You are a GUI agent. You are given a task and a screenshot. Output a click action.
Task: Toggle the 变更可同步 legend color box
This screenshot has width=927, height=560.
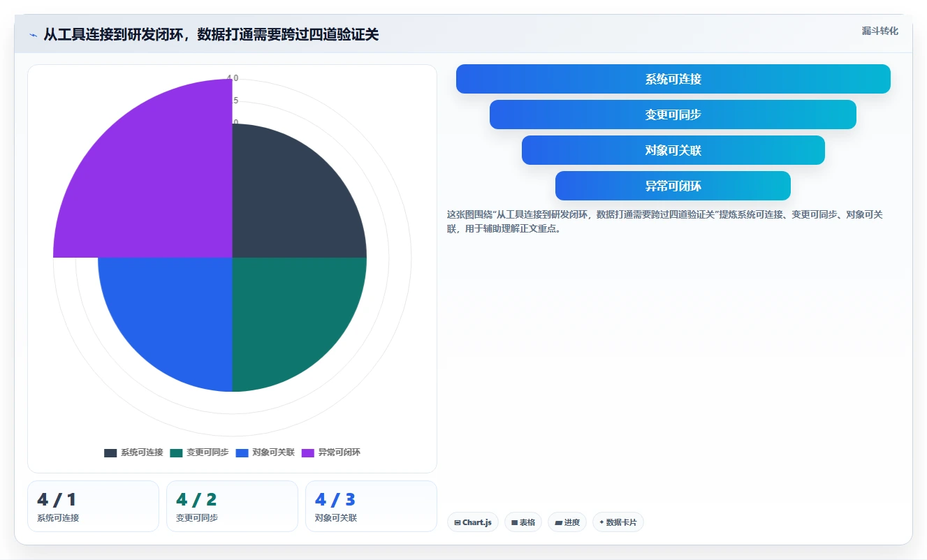pos(176,453)
